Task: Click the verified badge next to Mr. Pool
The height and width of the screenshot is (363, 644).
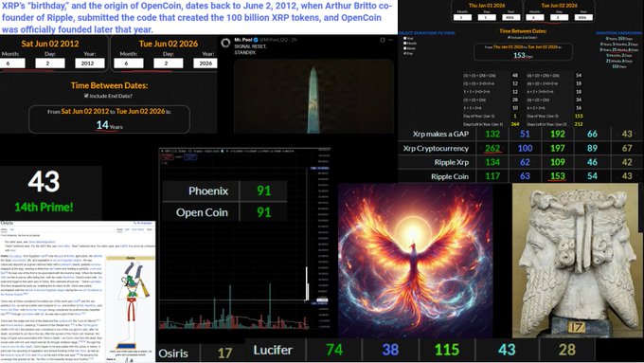Action: click(256, 40)
